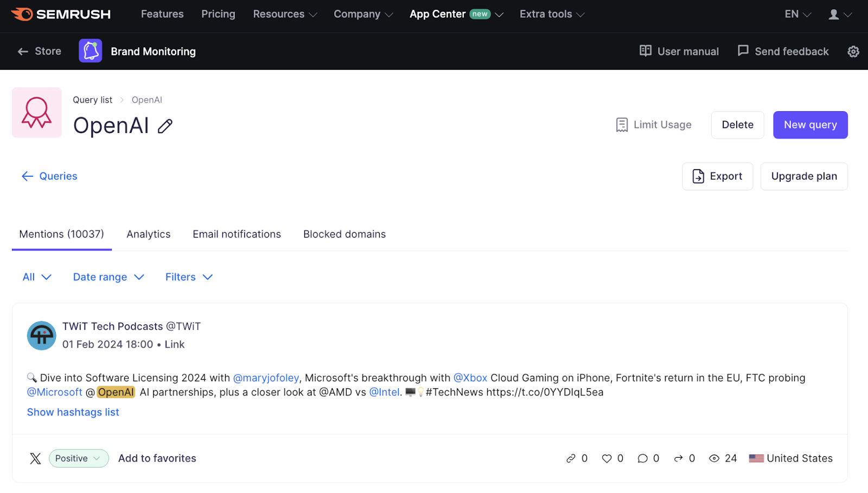Edit the OpenAI query name with the pencil
Image resolution: width=868 pixels, height=493 pixels.
[x=164, y=126]
